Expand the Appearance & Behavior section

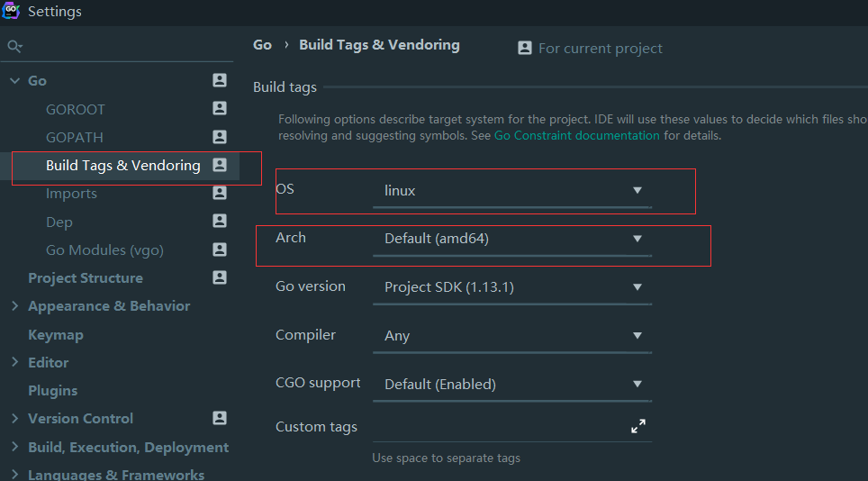point(14,306)
